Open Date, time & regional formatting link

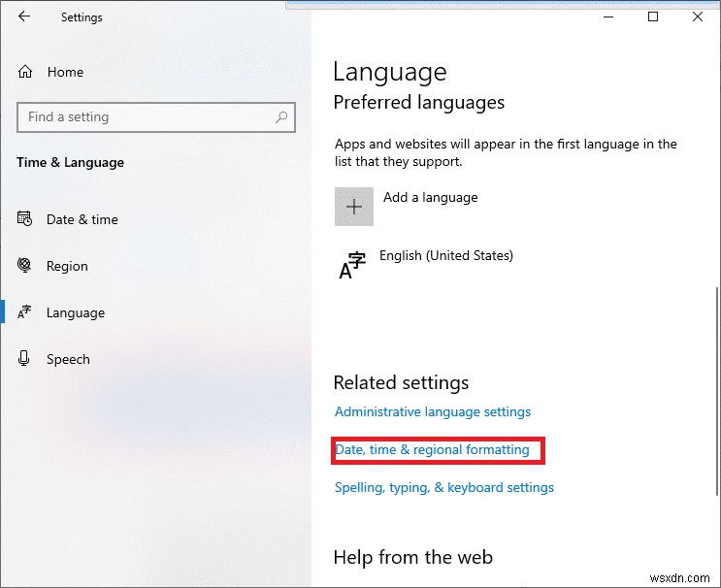pyautogui.click(x=432, y=449)
